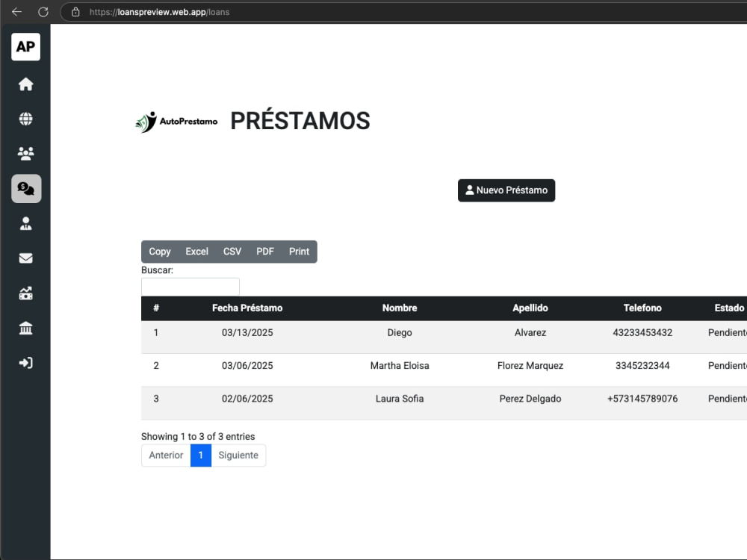Click the surname Alvarez cell
This screenshot has width=747, height=560.
click(x=530, y=332)
